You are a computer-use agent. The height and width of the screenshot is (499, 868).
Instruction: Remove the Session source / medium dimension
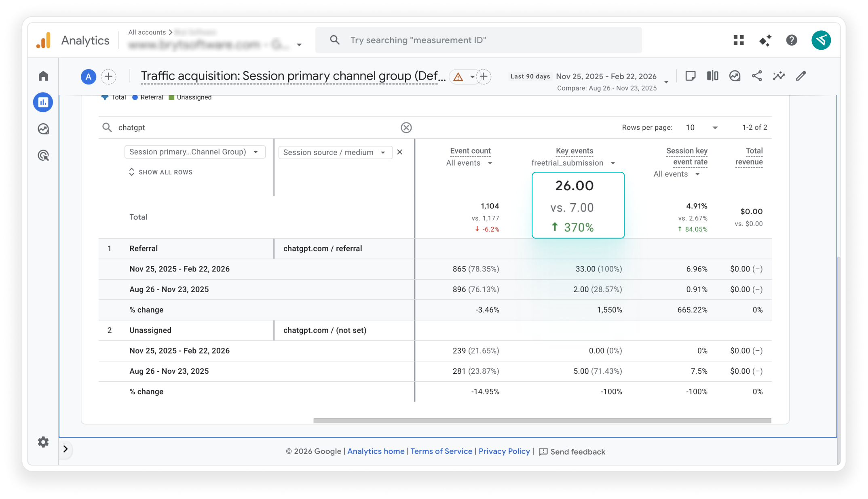click(x=399, y=152)
